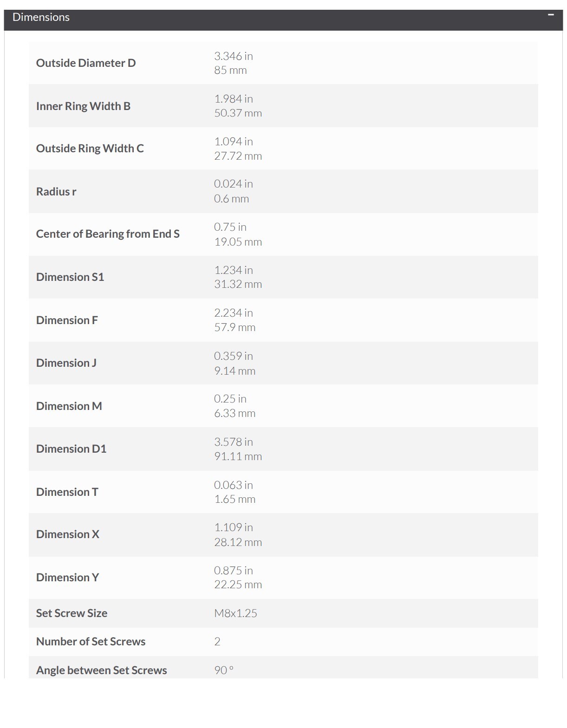Image resolution: width=567 pixels, height=728 pixels.
Task: Select Center of Bearing from End S
Action: coord(108,234)
